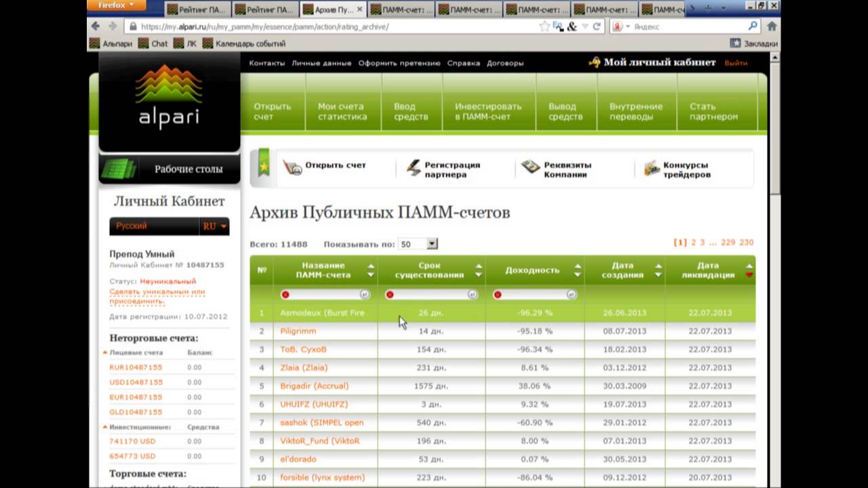Click the Выйти logout link

coord(736,63)
